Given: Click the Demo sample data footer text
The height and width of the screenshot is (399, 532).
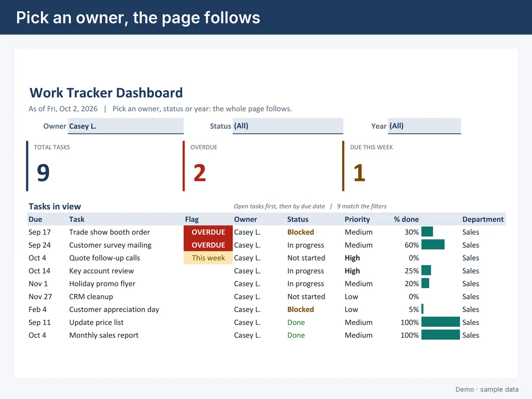Looking at the screenshot, I should 487,389.
